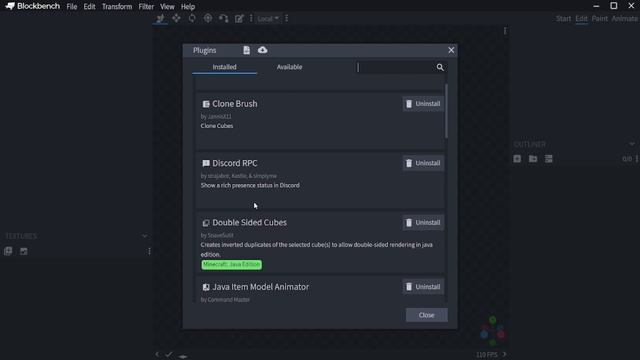
Task: Open the View menu
Action: pos(167,7)
